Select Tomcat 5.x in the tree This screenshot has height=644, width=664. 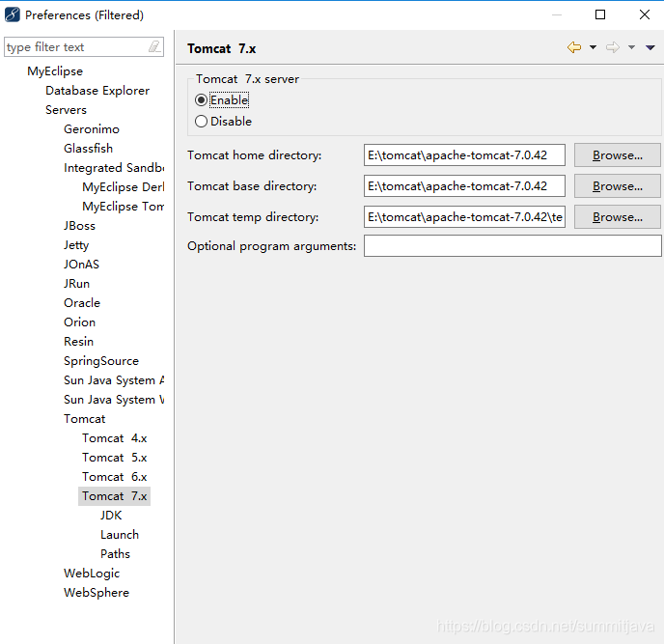point(114,458)
